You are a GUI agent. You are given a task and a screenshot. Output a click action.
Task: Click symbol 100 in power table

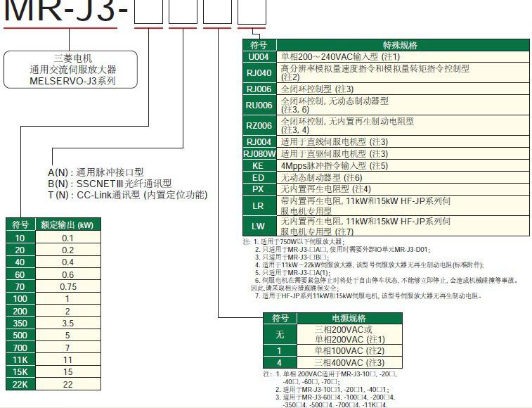click(20, 298)
